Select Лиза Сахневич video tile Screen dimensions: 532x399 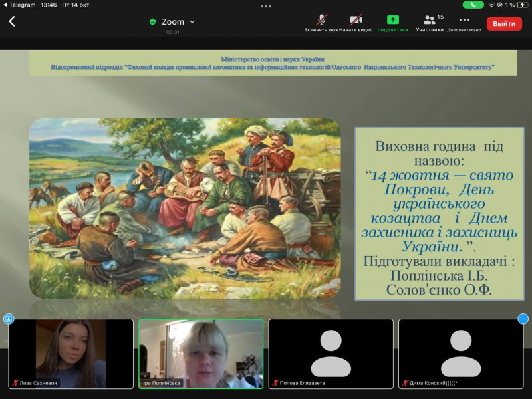(71, 354)
